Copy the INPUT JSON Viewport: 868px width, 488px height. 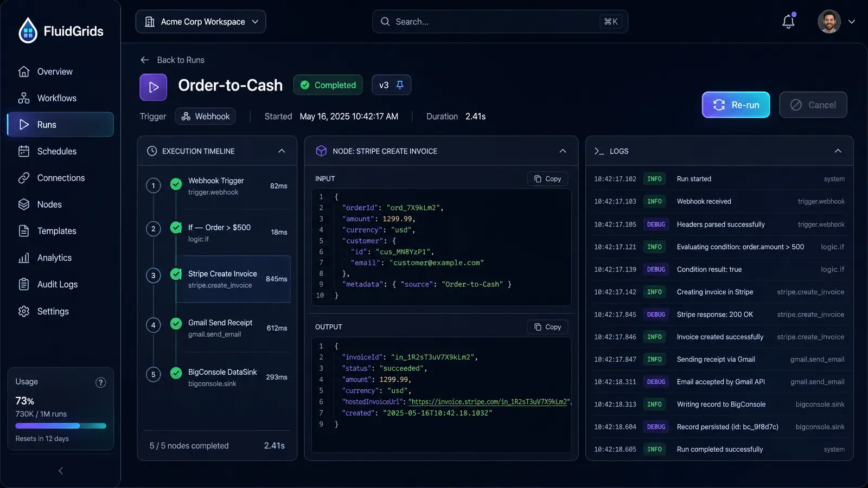547,179
